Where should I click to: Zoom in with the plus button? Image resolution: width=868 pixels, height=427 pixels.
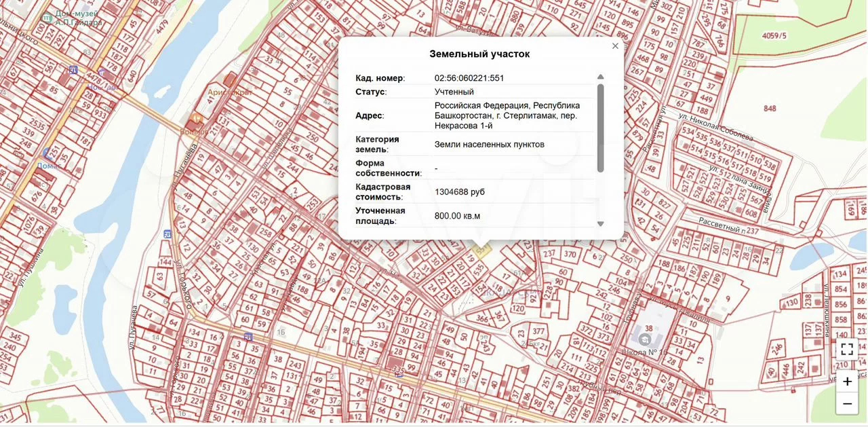click(847, 382)
